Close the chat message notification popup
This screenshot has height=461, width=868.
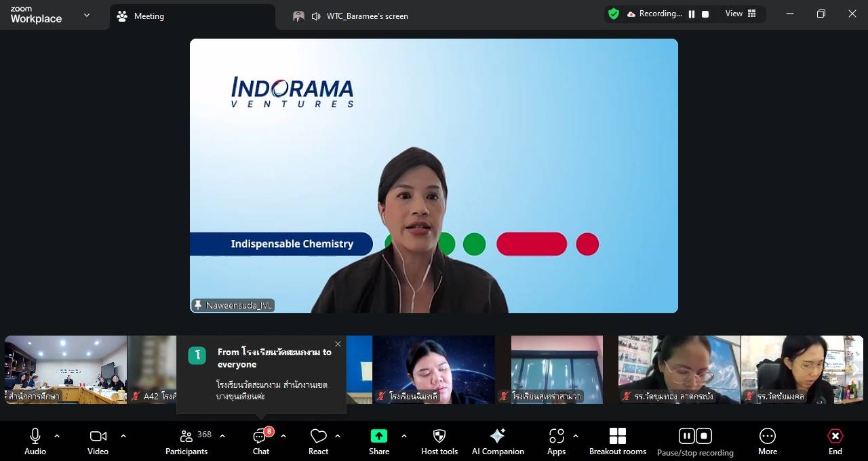pos(338,344)
